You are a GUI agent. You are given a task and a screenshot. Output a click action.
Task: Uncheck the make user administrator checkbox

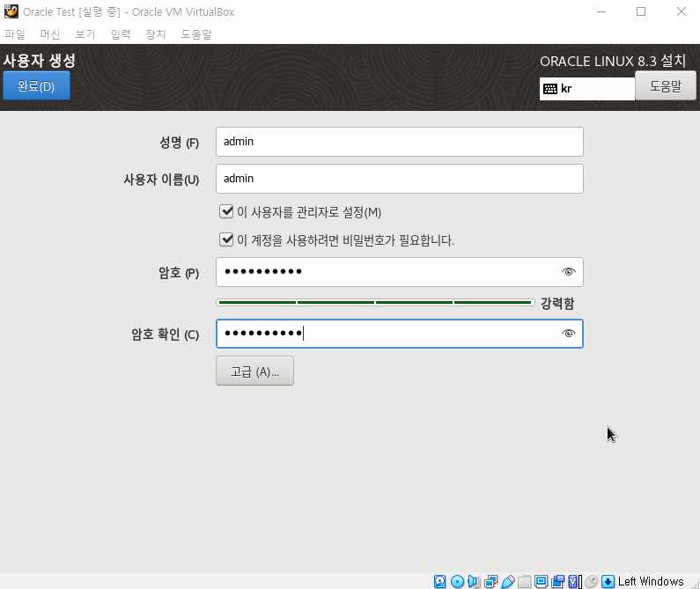pyautogui.click(x=226, y=211)
